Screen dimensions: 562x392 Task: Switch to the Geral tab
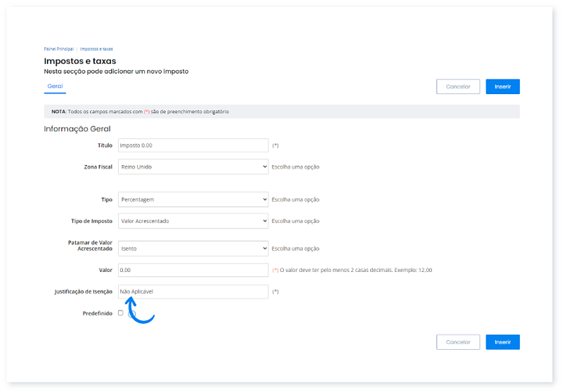coord(55,86)
